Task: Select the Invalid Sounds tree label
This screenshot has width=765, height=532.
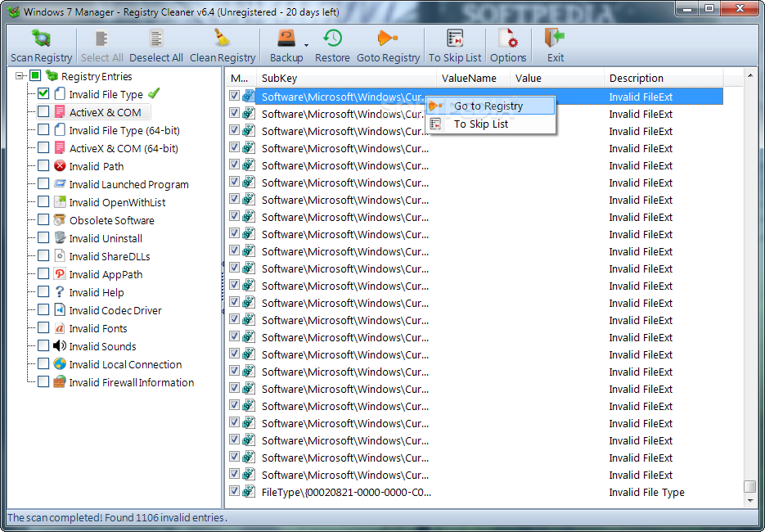Action: (x=102, y=346)
